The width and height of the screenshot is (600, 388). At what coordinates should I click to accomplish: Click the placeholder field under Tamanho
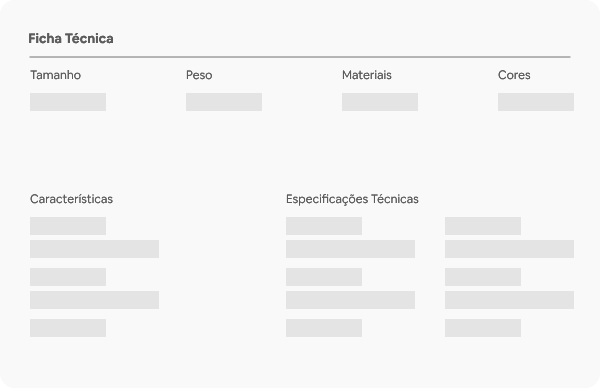coord(68,102)
